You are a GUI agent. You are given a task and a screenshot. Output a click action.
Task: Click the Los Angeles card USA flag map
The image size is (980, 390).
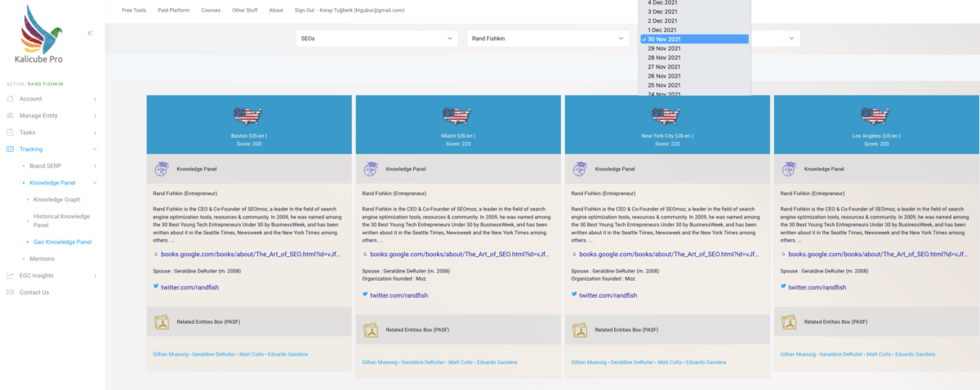(x=876, y=115)
